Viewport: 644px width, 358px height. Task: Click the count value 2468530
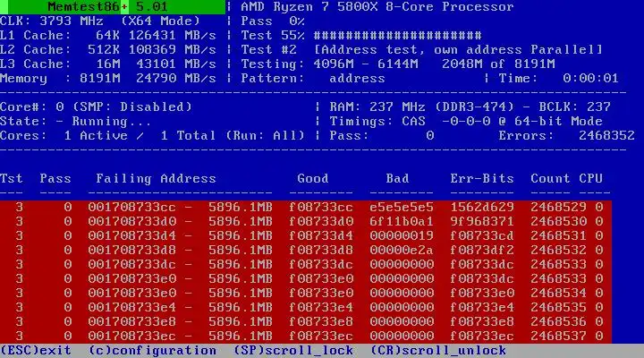(x=558, y=222)
